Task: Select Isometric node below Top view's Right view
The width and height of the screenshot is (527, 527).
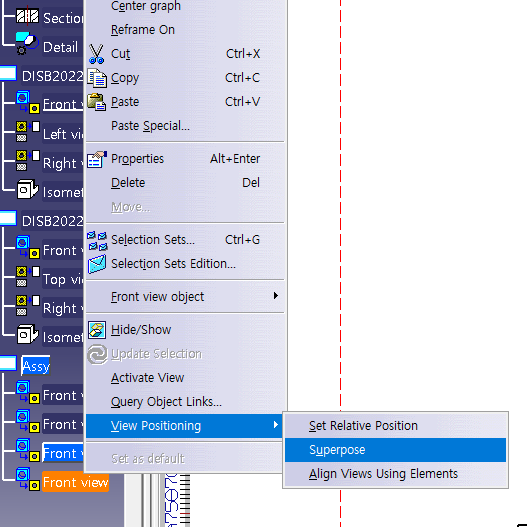Action: click(63, 337)
